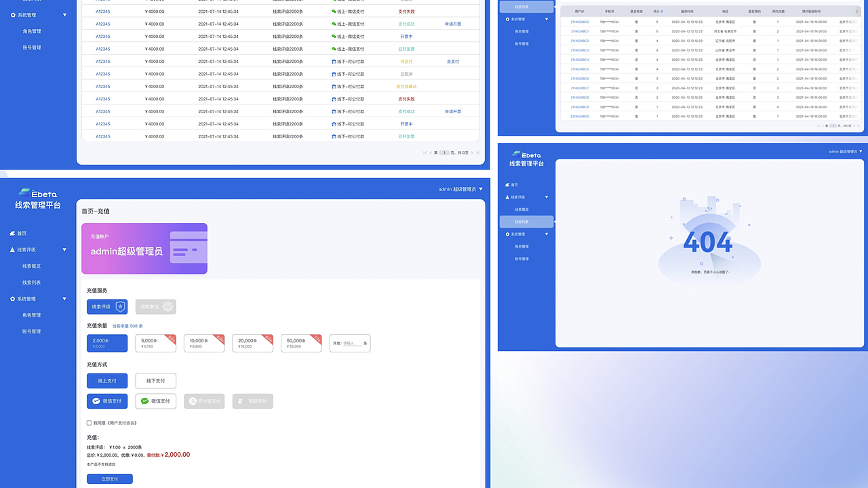Viewport: 868px width, 488px height.
Task: Click 首页 house icon in recharge page sidebar
Action: coord(12,233)
